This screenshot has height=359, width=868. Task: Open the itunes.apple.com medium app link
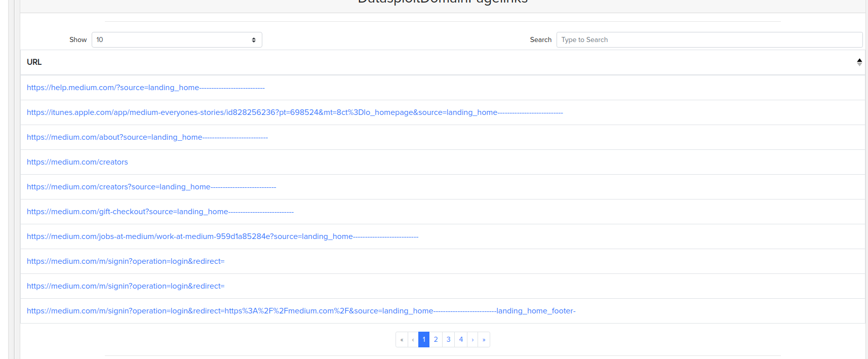point(295,112)
